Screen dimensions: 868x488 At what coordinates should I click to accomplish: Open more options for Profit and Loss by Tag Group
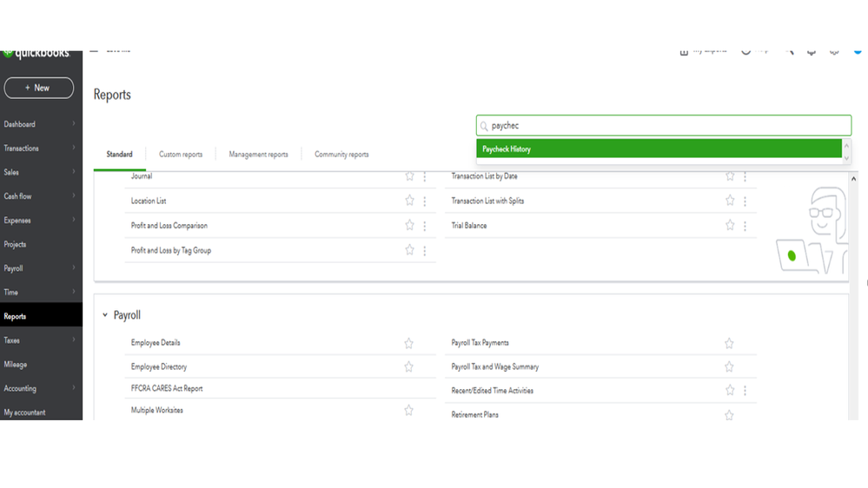pyautogui.click(x=425, y=251)
